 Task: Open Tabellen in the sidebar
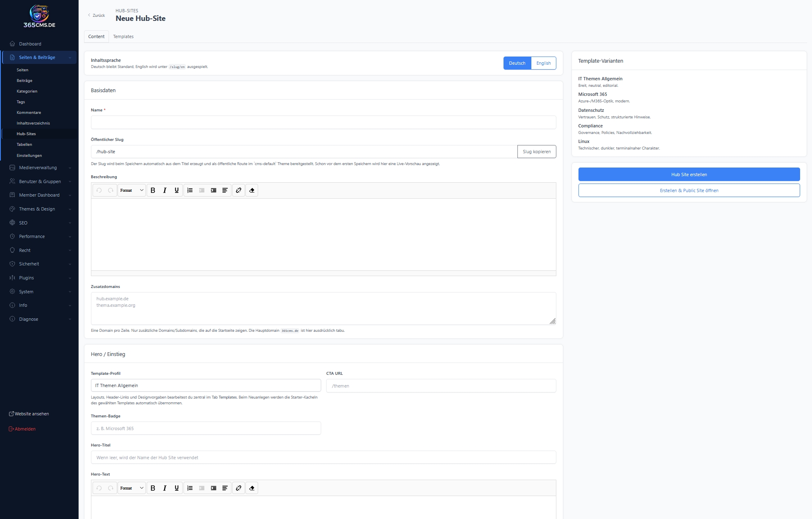click(24, 145)
